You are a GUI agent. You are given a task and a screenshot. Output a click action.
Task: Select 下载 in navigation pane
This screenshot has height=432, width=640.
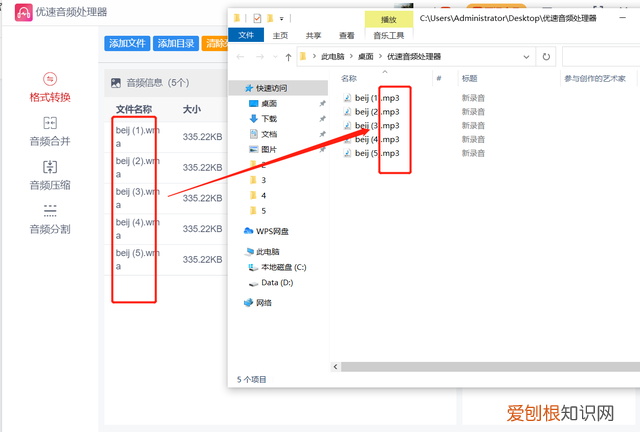point(269,119)
